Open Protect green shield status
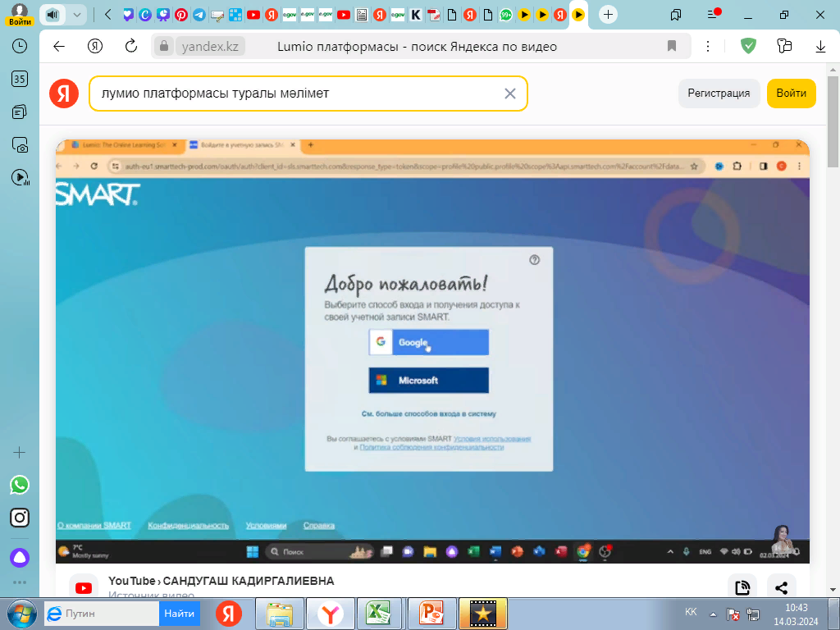Screen dimensions: 840x630 (x=748, y=46)
